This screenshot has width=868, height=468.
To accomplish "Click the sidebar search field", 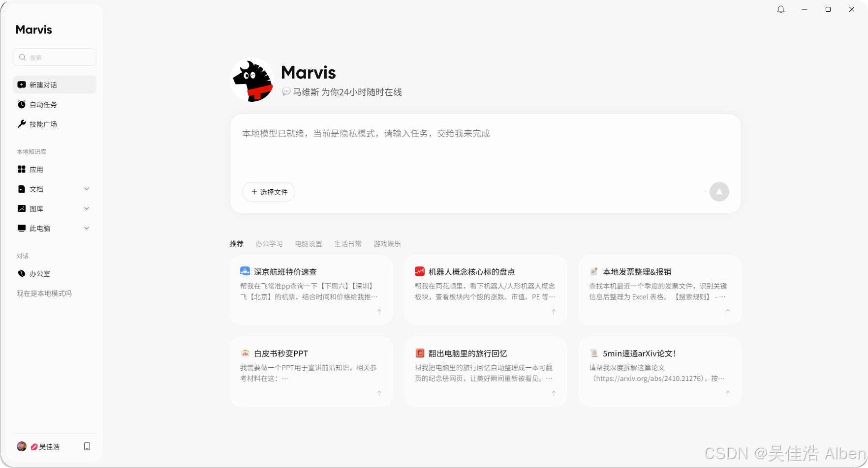I will (x=55, y=57).
